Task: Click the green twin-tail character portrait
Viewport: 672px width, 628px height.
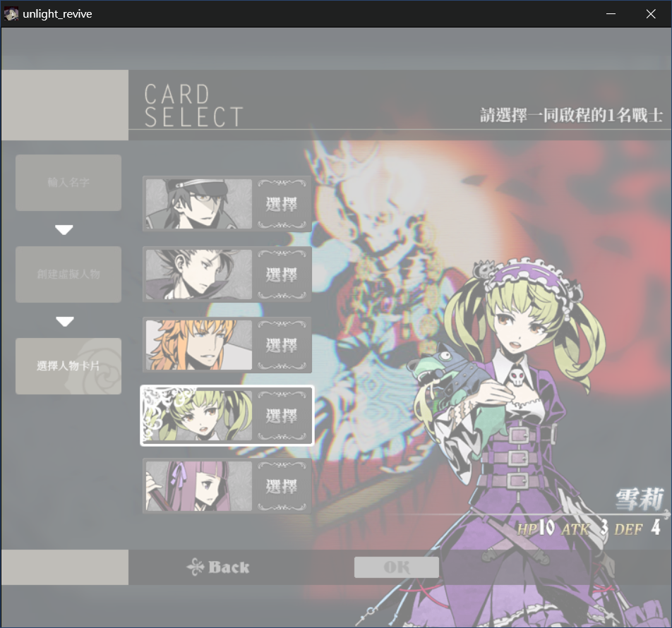Action: 199,416
